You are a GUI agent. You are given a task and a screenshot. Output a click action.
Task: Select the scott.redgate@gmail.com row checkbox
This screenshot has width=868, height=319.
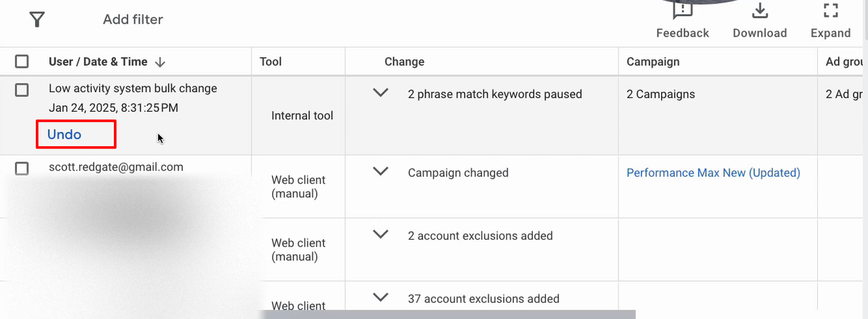[22, 168]
